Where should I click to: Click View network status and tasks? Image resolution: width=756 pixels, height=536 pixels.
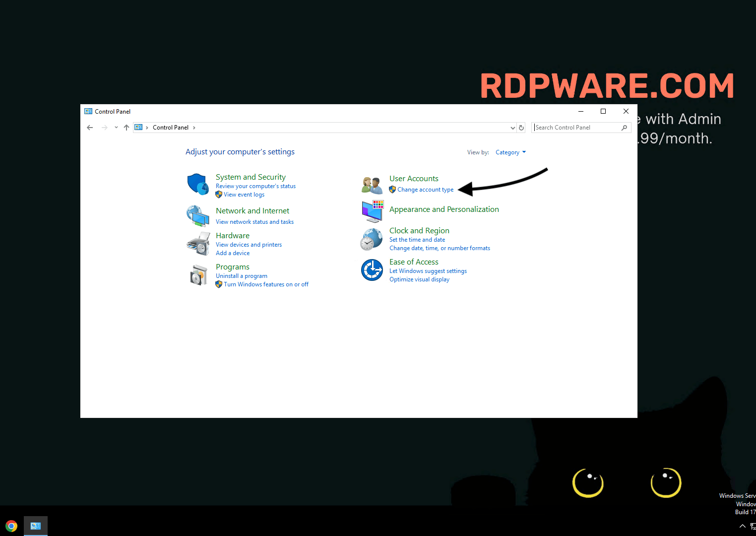click(254, 222)
